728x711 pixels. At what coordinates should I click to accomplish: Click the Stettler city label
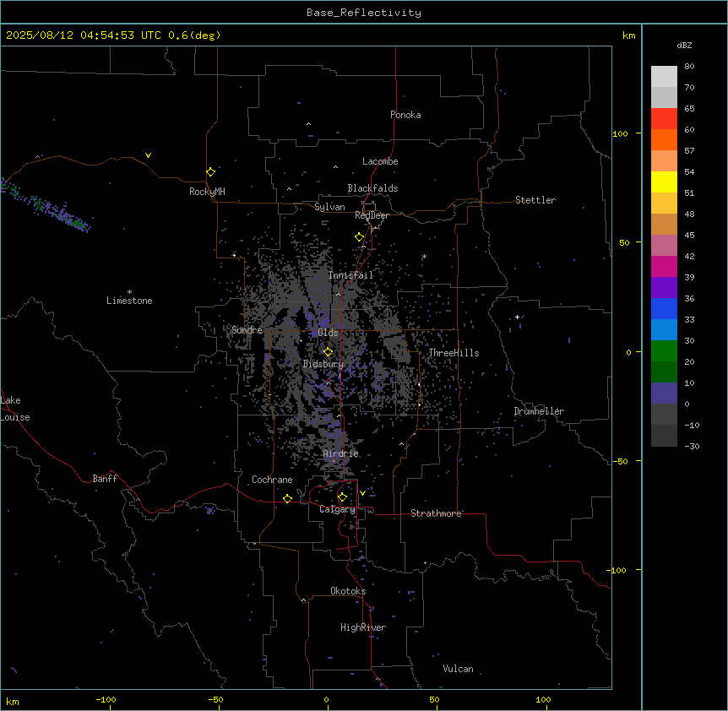click(x=535, y=200)
